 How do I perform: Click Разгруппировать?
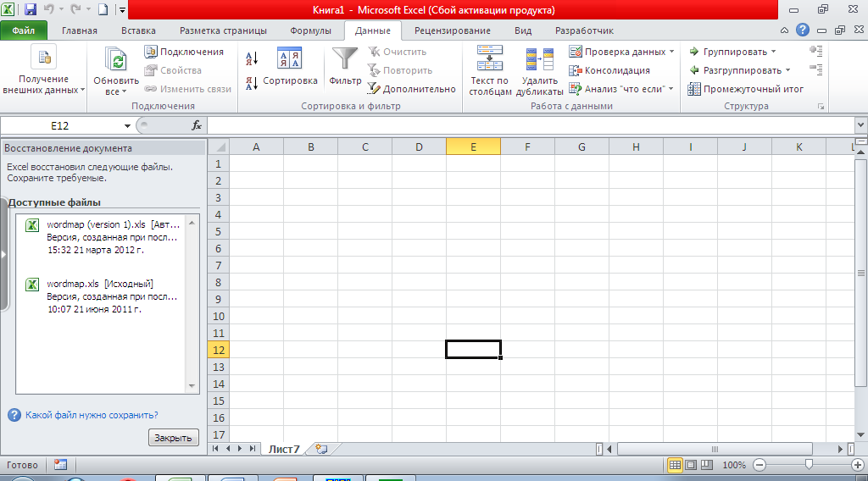click(735, 70)
